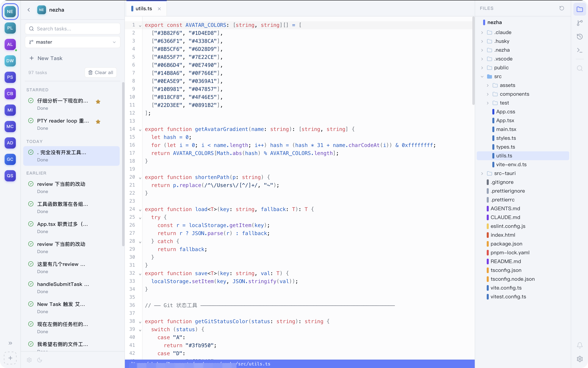The image size is (588, 368).
Task: Unstar the PTY reader loop task
Action: pyautogui.click(x=98, y=122)
